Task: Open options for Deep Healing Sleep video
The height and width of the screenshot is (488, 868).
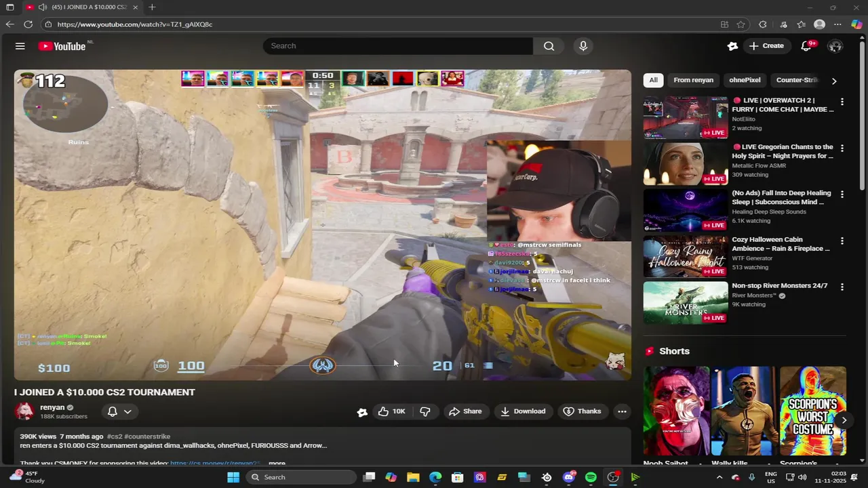Action: click(842, 195)
